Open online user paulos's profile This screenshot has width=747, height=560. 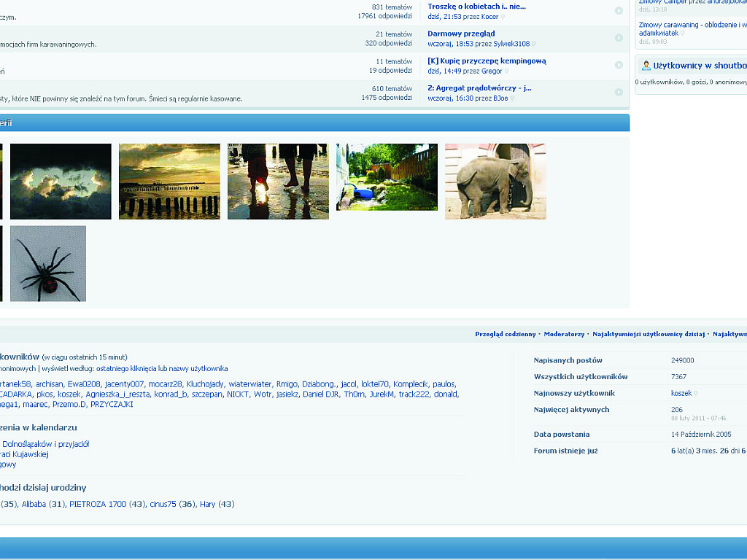444,384
